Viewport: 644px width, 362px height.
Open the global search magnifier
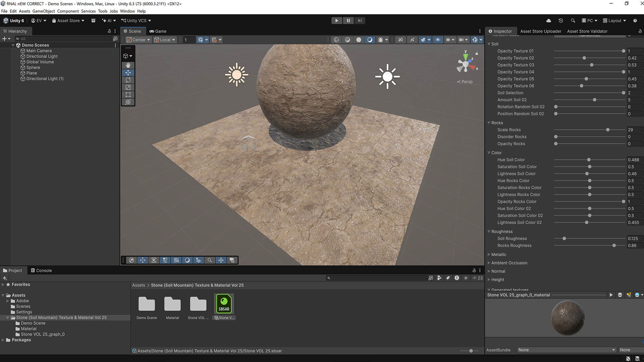(x=573, y=20)
